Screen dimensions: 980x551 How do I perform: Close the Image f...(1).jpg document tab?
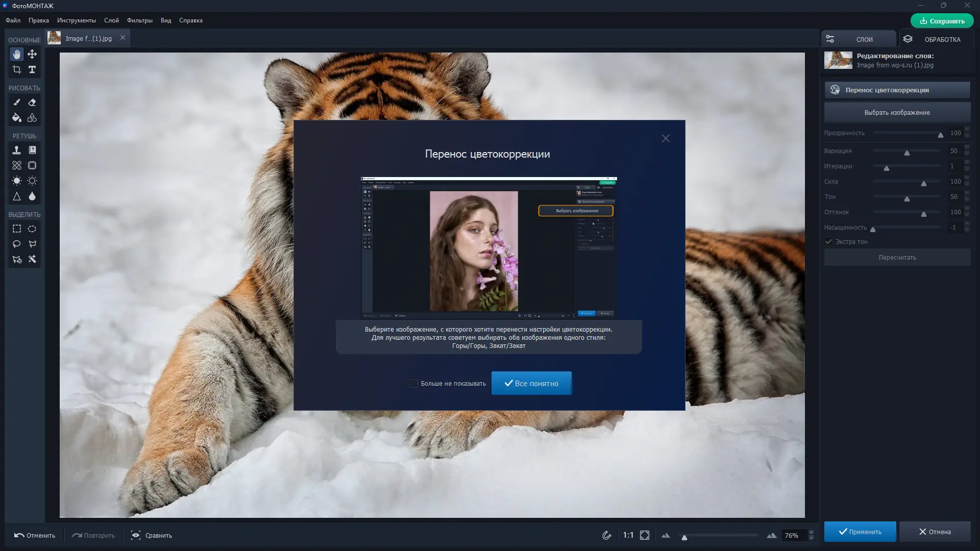pyautogui.click(x=122, y=38)
